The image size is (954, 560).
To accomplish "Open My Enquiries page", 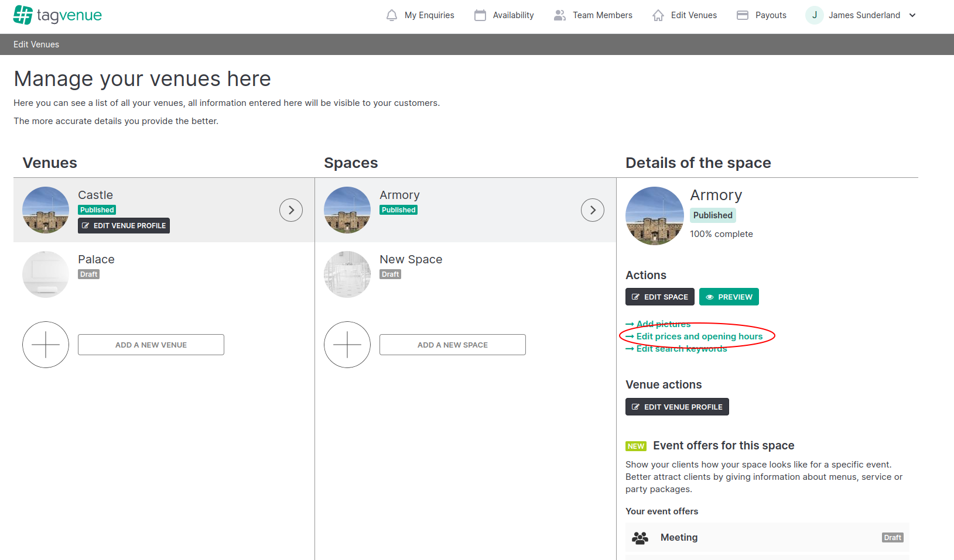I will point(429,15).
